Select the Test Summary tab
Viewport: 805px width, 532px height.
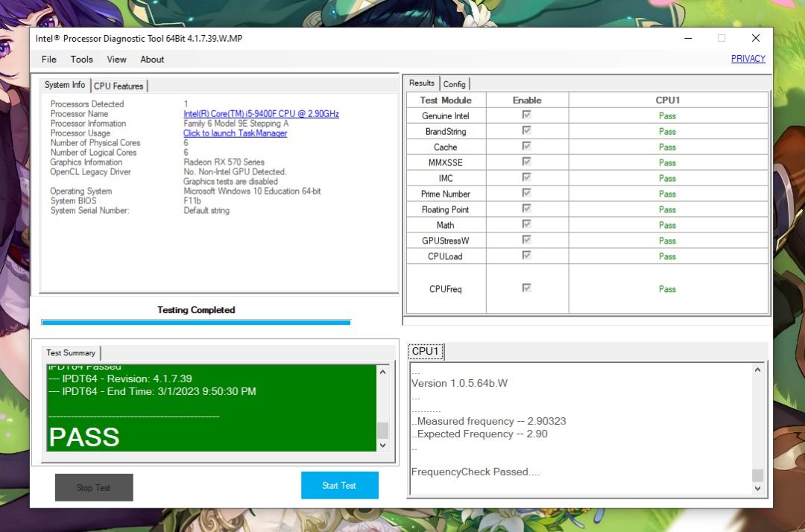[x=71, y=352]
